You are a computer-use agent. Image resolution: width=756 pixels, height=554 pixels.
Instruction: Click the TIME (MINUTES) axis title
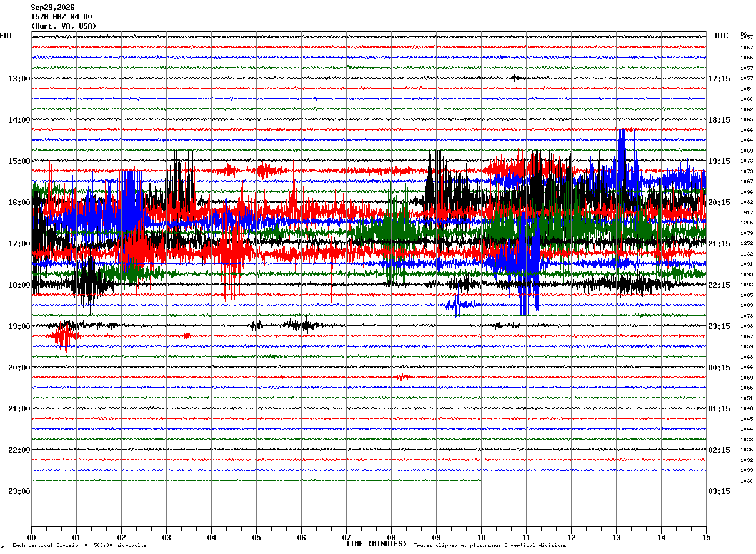(x=376, y=544)
